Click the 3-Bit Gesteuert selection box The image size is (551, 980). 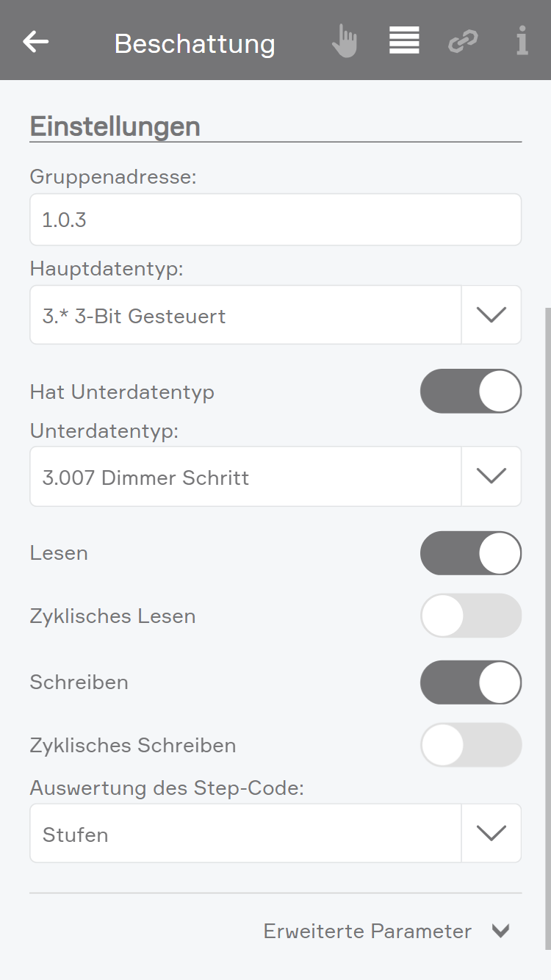pos(245,315)
